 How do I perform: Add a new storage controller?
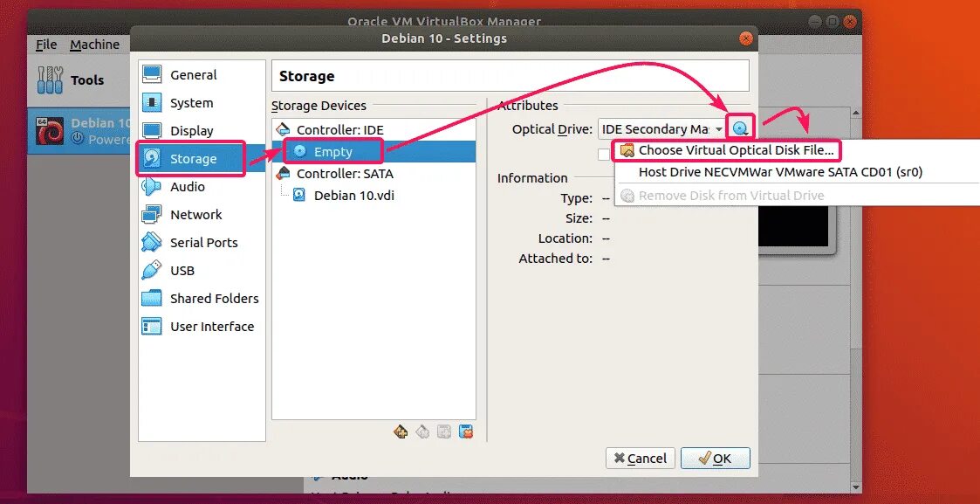(x=401, y=431)
